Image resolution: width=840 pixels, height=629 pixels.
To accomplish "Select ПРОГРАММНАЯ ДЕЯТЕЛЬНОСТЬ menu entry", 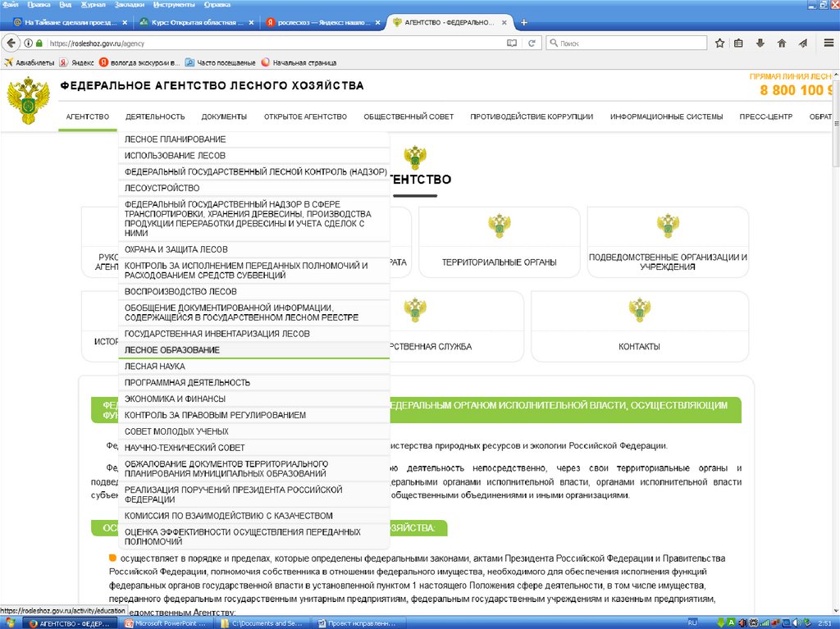I will pyautogui.click(x=254, y=382).
